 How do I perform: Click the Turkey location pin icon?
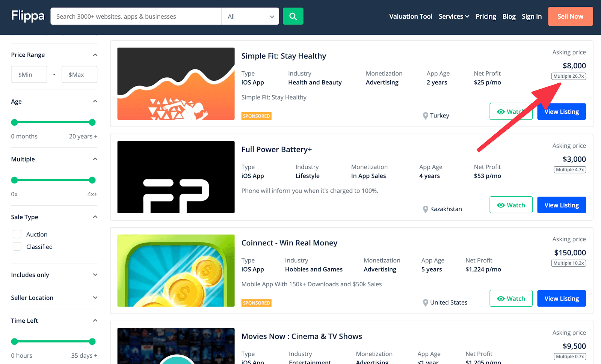click(x=425, y=116)
